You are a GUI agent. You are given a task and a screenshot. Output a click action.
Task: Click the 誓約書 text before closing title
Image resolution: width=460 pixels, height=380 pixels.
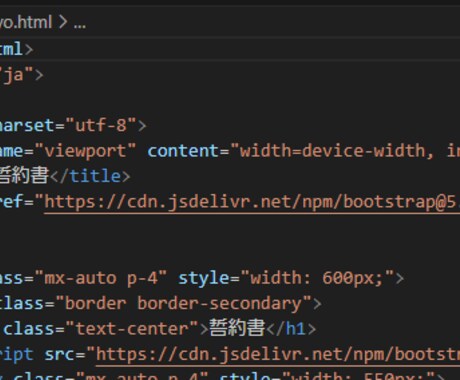(24, 175)
